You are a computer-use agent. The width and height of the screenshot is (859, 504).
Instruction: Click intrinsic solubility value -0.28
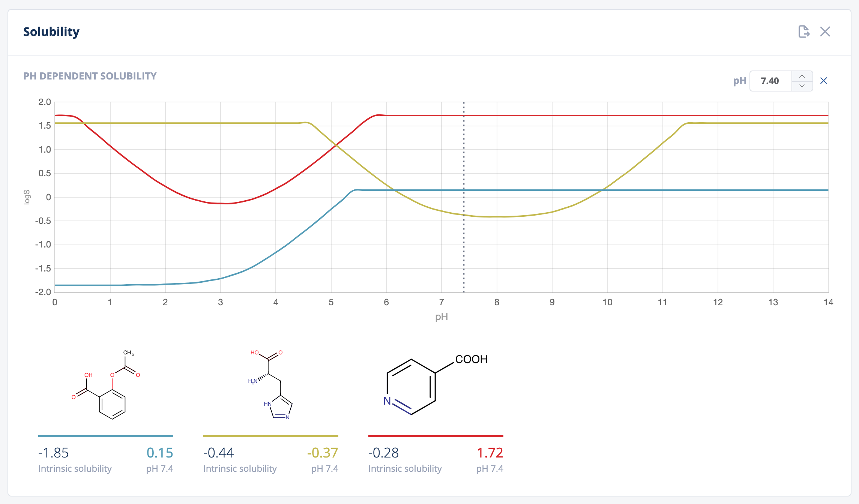pyautogui.click(x=383, y=453)
